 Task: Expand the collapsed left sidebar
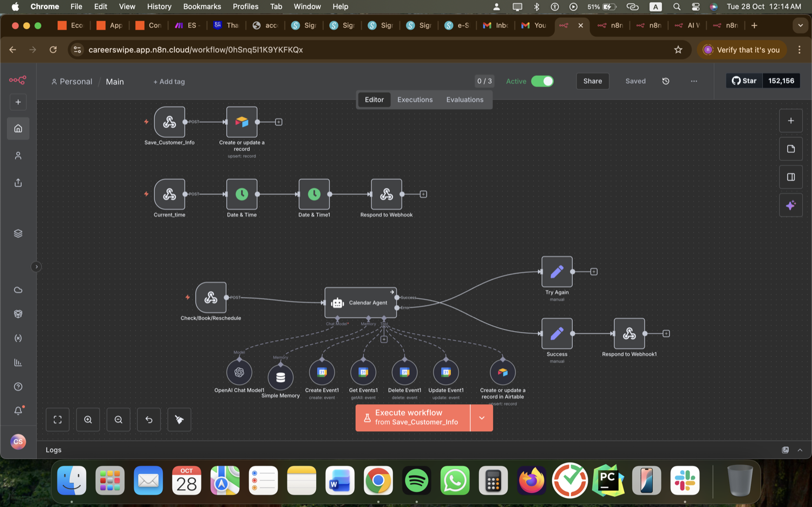pos(36,267)
